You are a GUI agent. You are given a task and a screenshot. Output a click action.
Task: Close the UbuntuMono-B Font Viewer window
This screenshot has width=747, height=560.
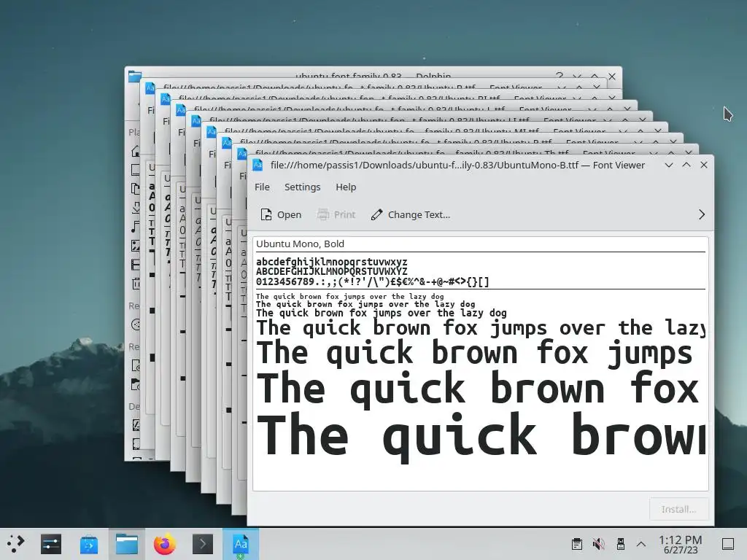704,165
